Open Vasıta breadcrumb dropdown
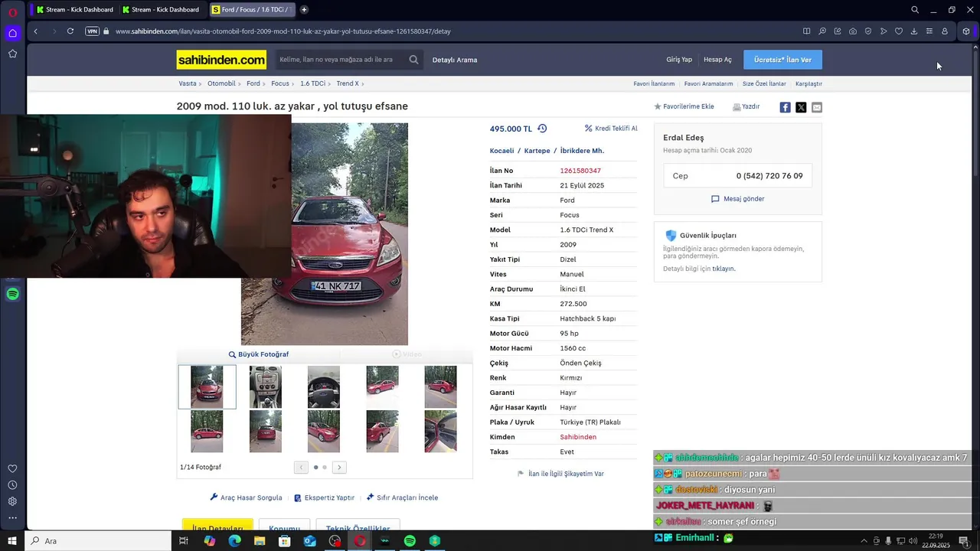The height and width of the screenshot is (551, 980). [x=190, y=83]
